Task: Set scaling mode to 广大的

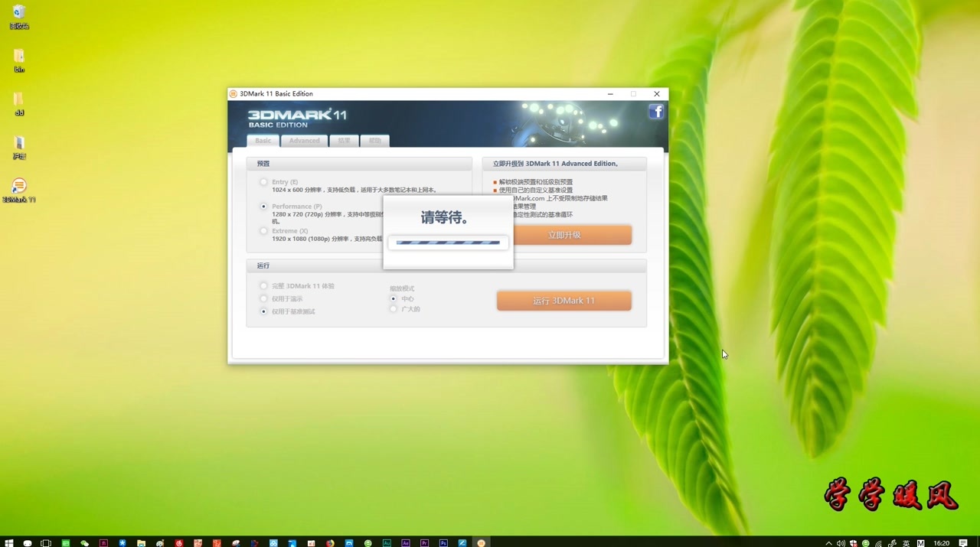Action: pyautogui.click(x=394, y=309)
